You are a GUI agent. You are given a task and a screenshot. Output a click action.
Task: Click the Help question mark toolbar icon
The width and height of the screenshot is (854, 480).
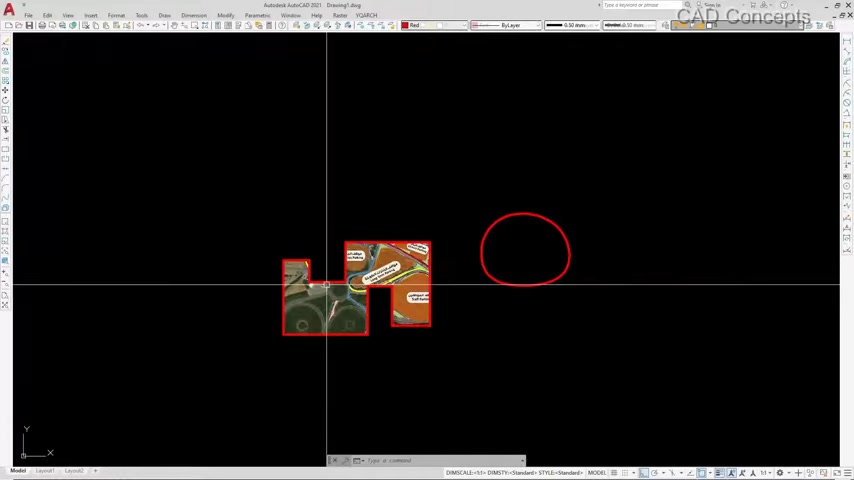(282, 26)
